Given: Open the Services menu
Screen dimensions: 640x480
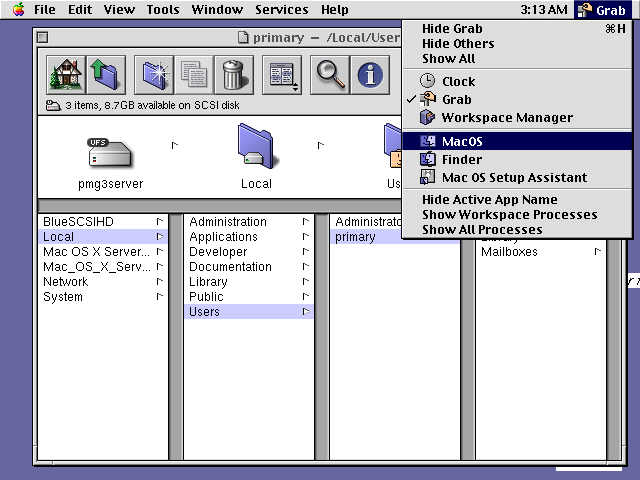Looking at the screenshot, I should click(282, 9).
